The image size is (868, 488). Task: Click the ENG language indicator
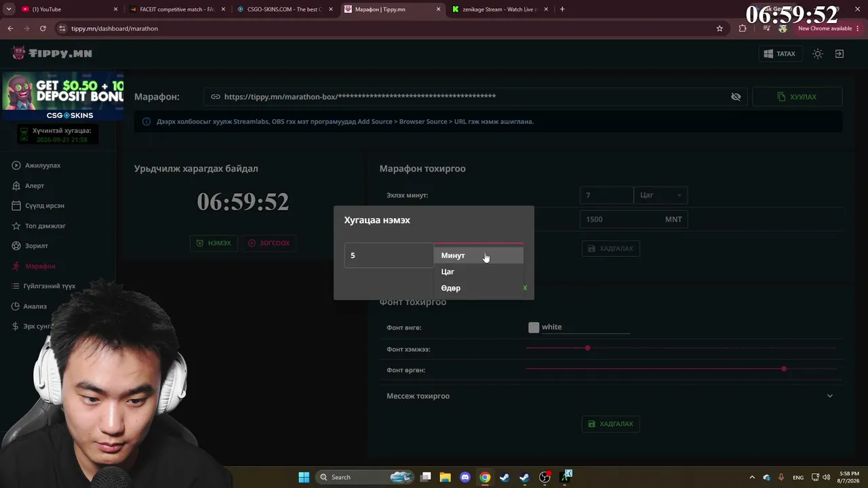point(798,477)
